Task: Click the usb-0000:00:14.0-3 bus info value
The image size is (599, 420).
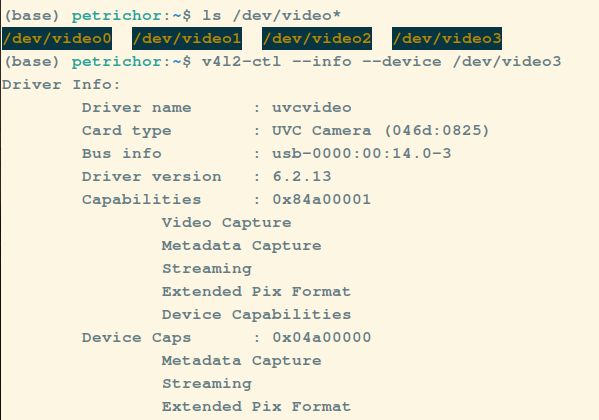Action: (362, 154)
